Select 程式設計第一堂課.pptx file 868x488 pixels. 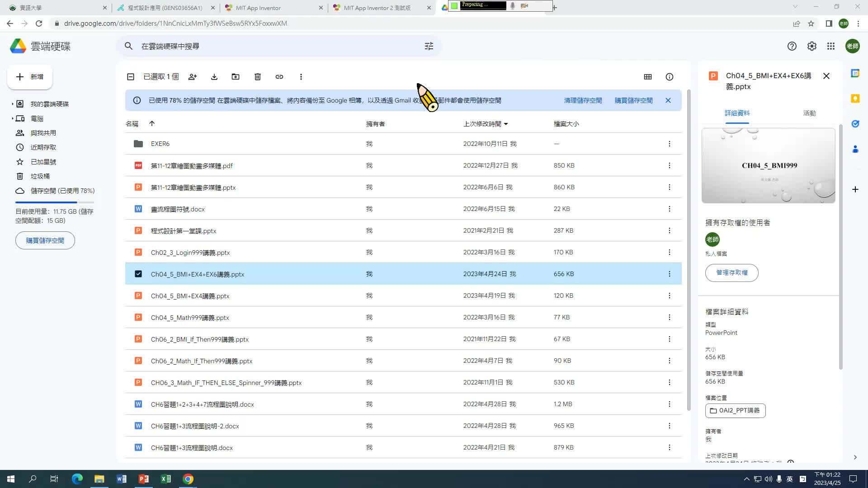403,230
